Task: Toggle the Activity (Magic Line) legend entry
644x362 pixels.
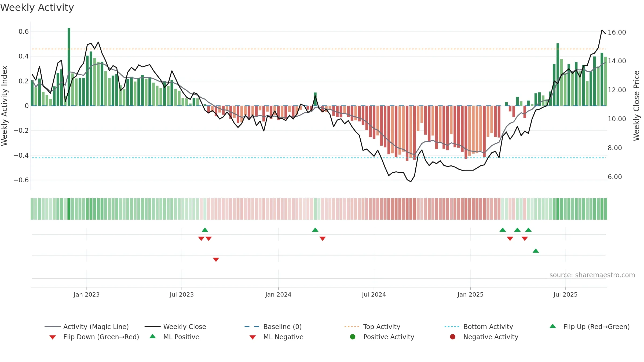Action: tap(87, 327)
